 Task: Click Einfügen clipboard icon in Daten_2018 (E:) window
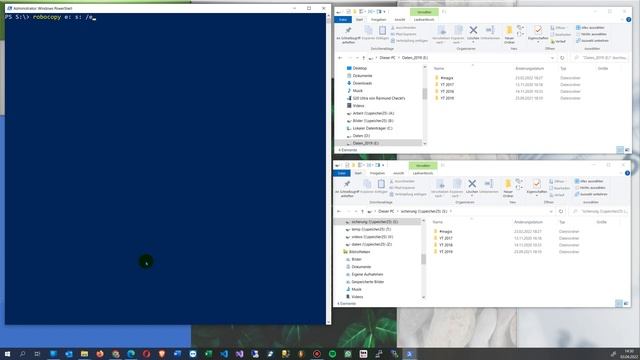click(x=382, y=30)
